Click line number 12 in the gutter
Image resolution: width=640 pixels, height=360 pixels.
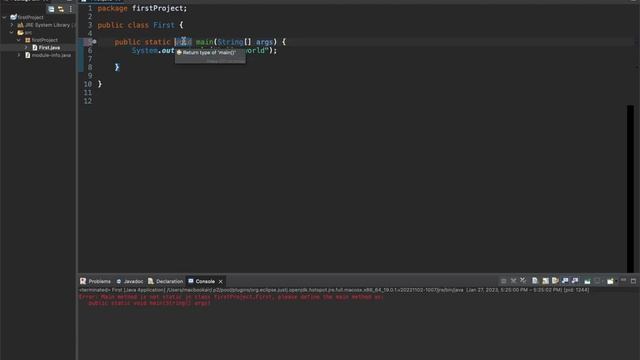point(88,101)
